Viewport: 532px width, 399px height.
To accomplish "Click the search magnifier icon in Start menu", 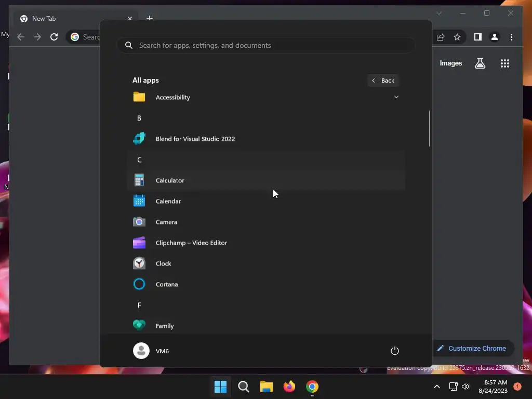I will click(129, 45).
